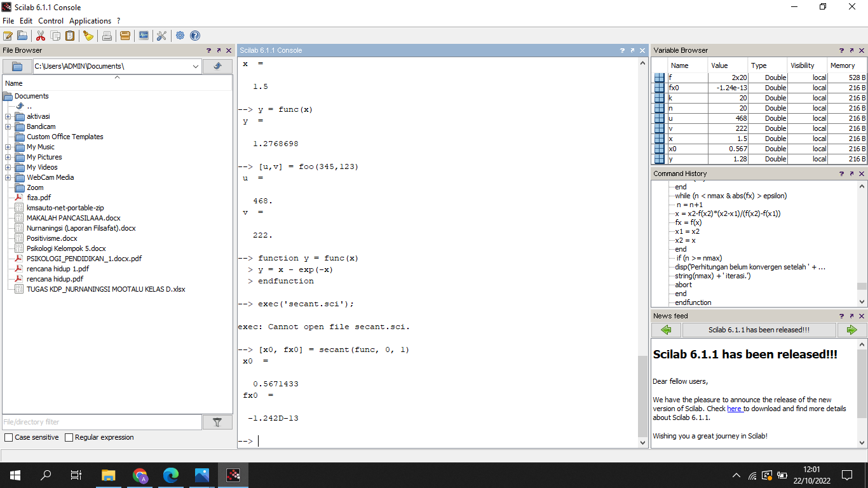Expand the My Videos folder
The height and width of the screenshot is (488, 868).
8,168
